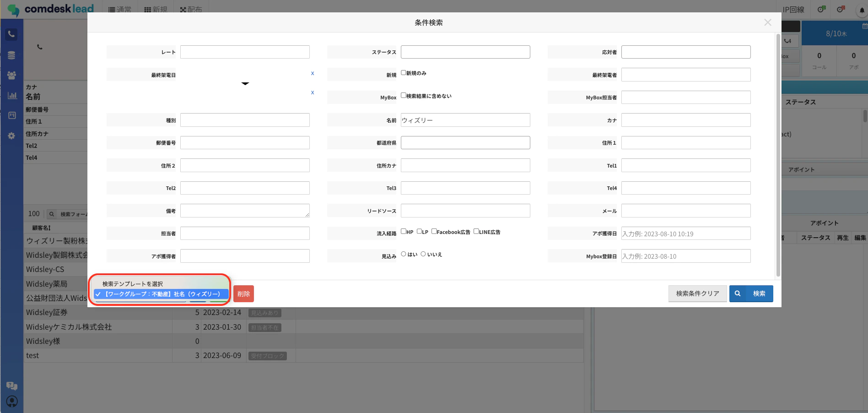Click the handset icon in the background call panel
Screen dimensions: 868x413
coord(40,47)
